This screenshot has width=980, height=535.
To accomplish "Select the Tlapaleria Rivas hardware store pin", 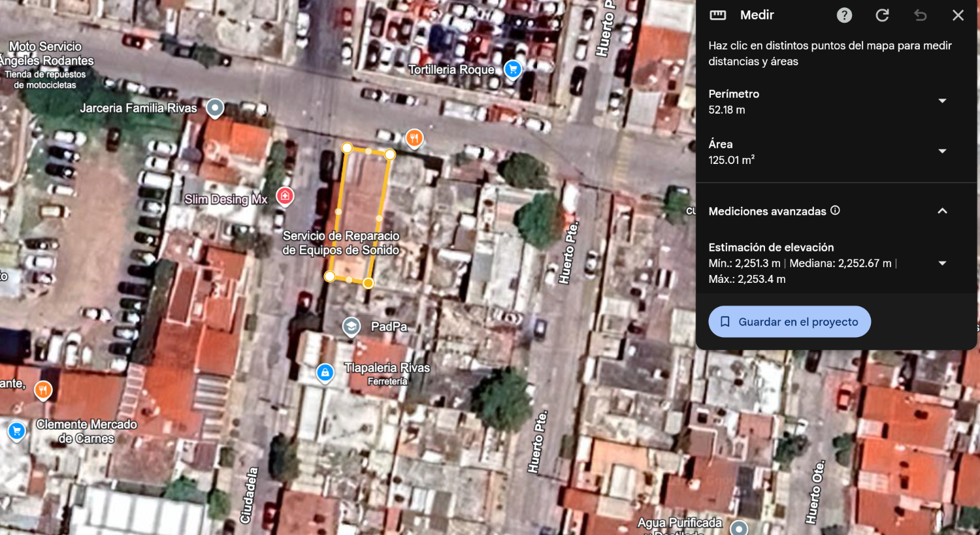I will (325, 373).
